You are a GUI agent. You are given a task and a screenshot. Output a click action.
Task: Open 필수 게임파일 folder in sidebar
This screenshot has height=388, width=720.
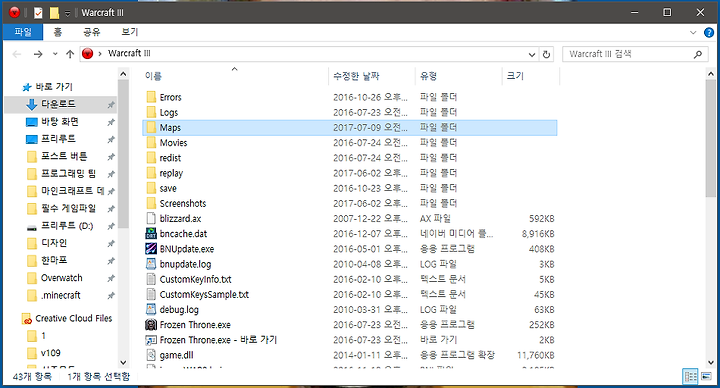[68, 208]
